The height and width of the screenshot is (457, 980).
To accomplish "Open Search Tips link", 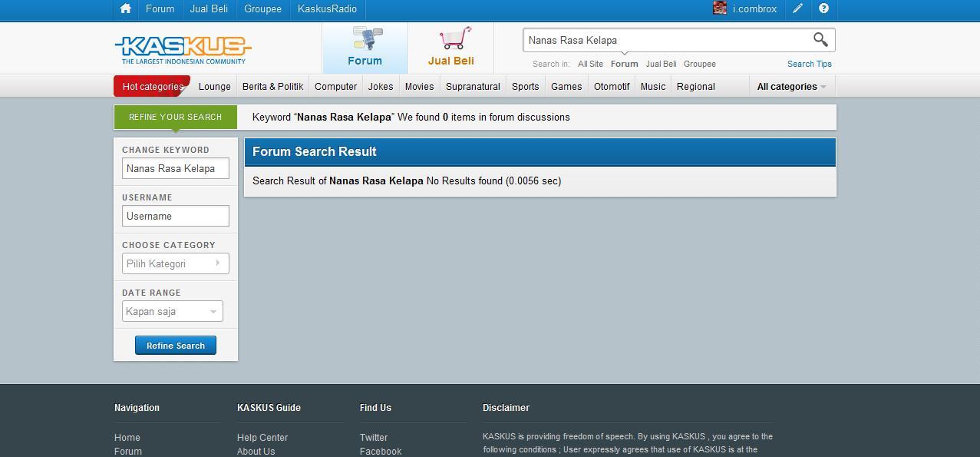I will pyautogui.click(x=809, y=64).
